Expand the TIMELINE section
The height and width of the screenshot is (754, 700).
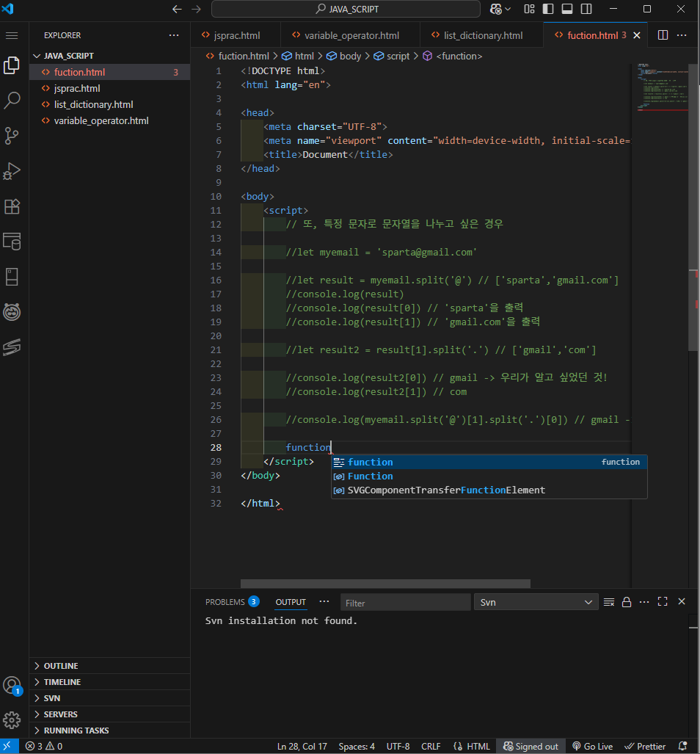click(110, 682)
